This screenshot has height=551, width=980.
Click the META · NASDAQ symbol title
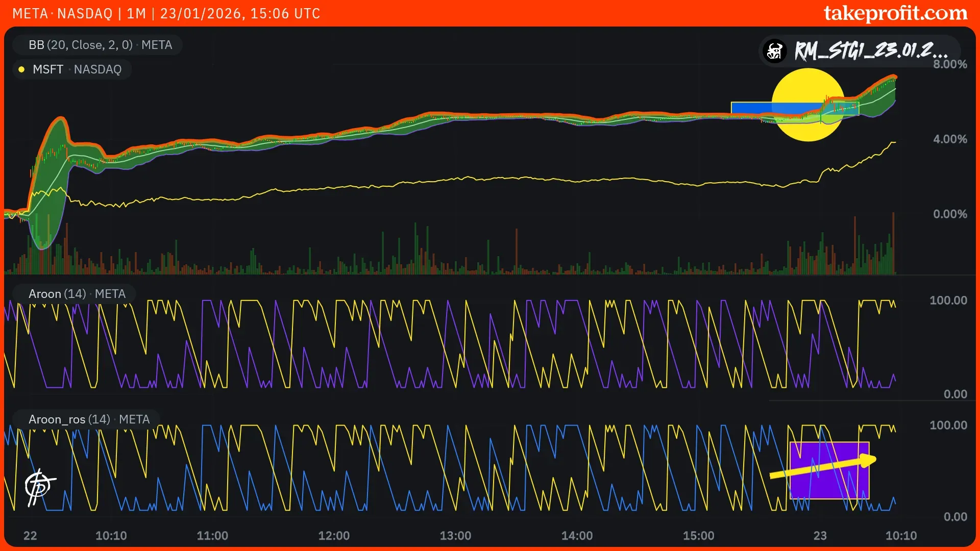[x=62, y=13]
